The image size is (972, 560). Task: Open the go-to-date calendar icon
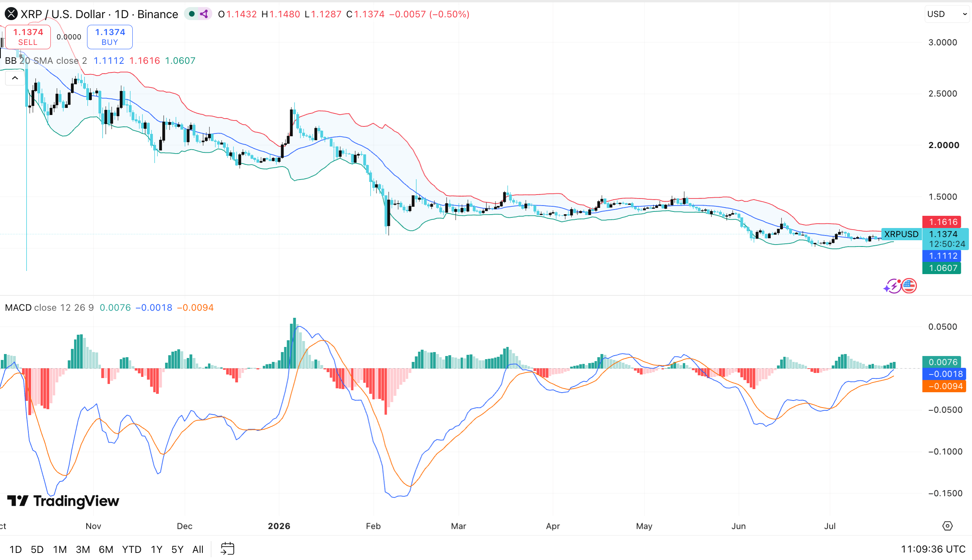click(x=228, y=549)
